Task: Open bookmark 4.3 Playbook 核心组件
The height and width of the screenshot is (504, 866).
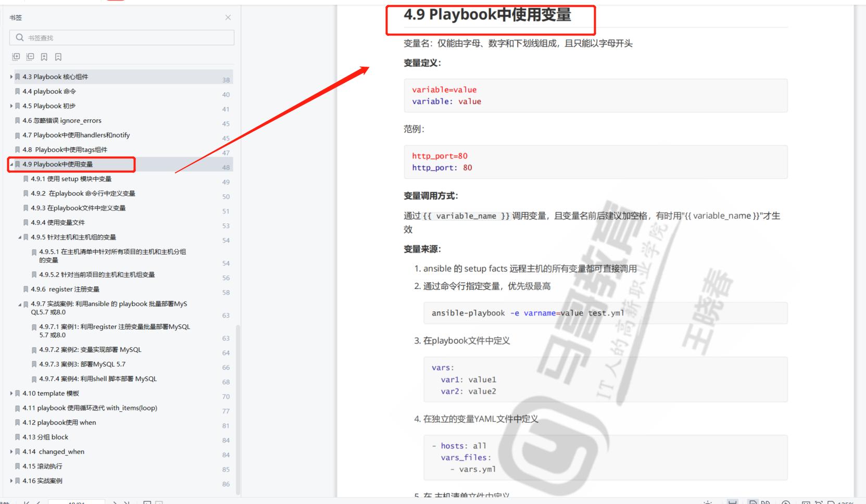Action: tap(55, 77)
